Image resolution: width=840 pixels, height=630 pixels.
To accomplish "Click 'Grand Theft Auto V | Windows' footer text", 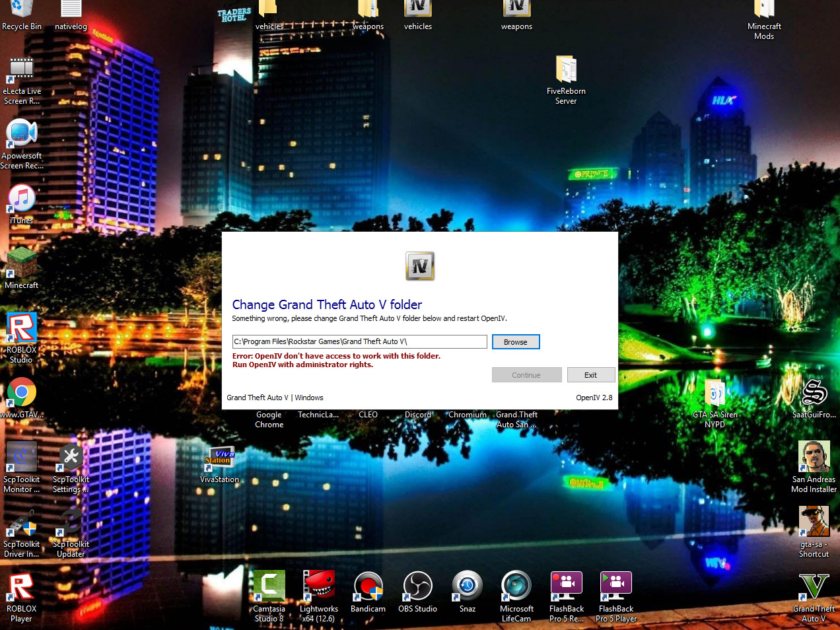I will [275, 398].
